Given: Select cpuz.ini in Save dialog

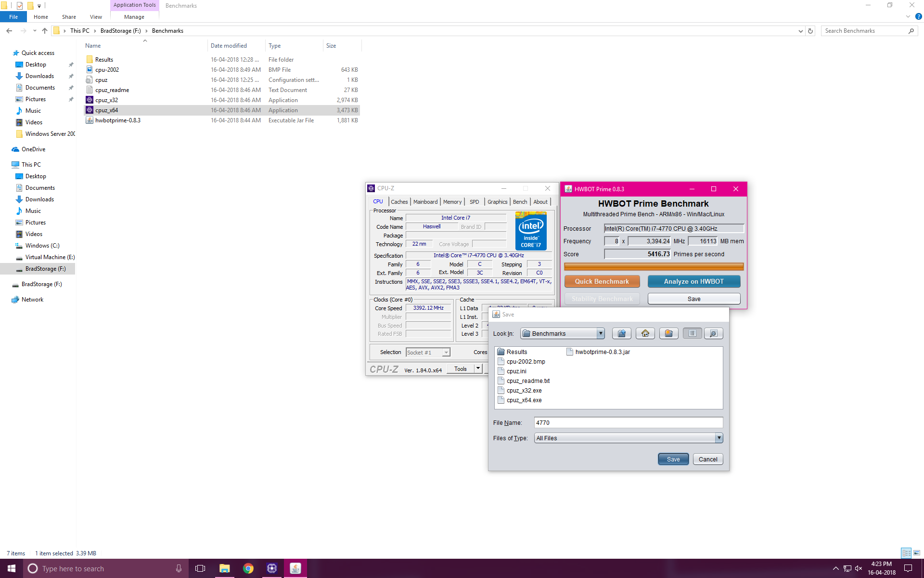Looking at the screenshot, I should tap(512, 371).
